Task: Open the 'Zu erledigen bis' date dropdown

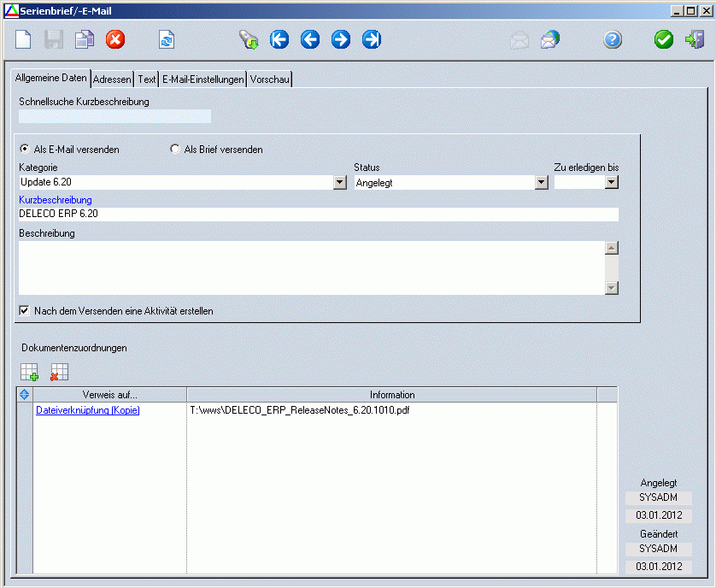Action: 611,182
